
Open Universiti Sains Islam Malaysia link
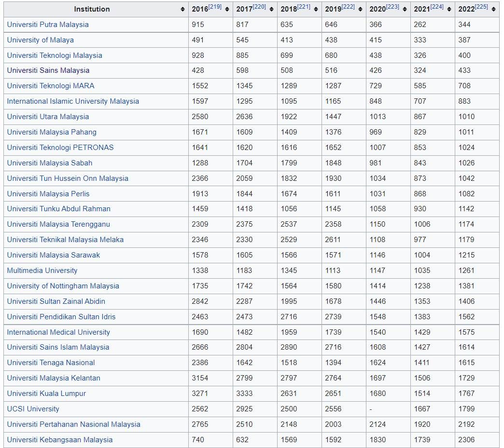(58, 347)
